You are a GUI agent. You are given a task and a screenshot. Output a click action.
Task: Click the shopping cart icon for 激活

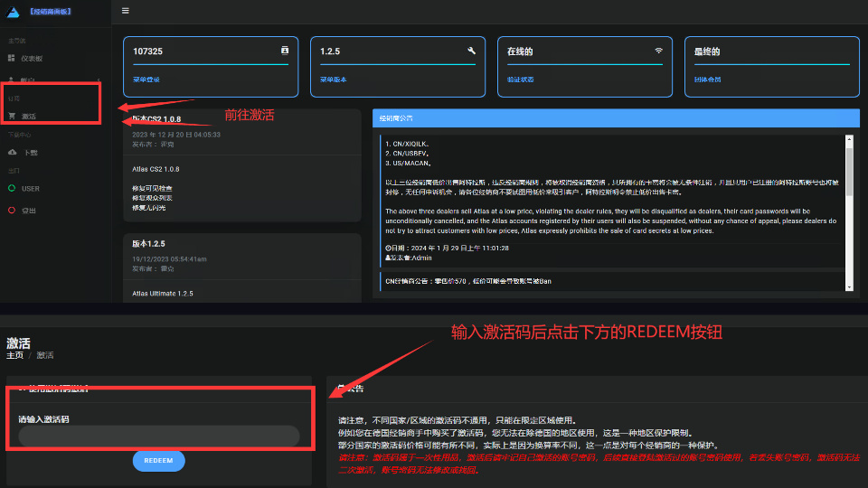pos(12,116)
